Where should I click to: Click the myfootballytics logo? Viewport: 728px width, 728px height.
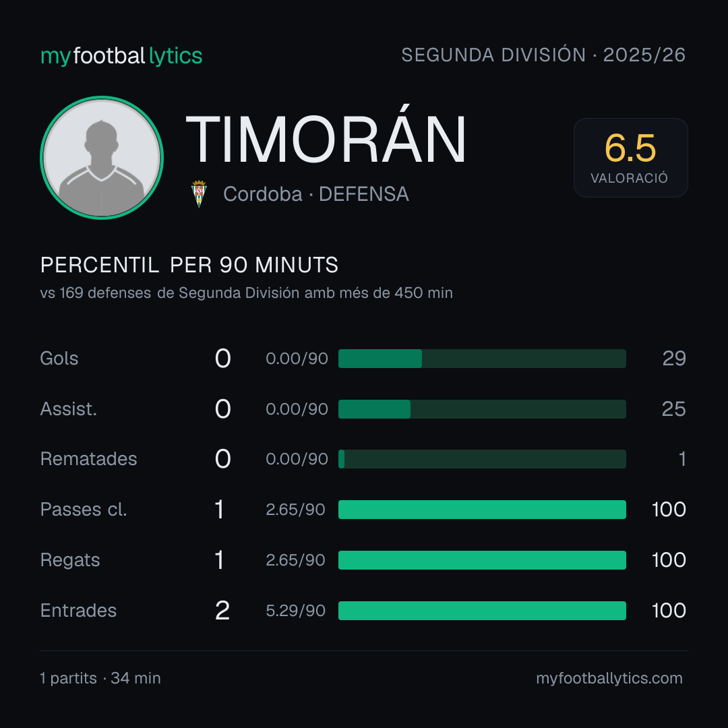[121, 56]
